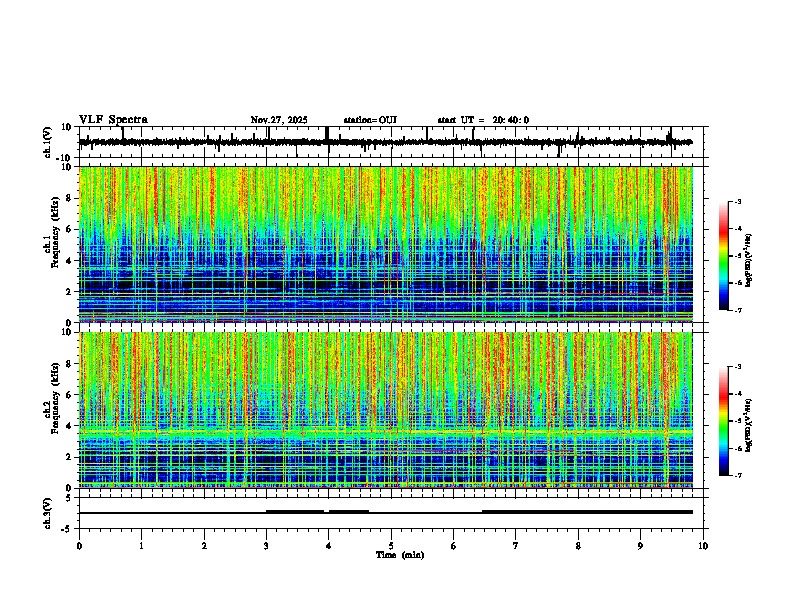Screen dimensions: 792x612
Task: Click the ch.1 waveform trace panel
Action: [393, 142]
